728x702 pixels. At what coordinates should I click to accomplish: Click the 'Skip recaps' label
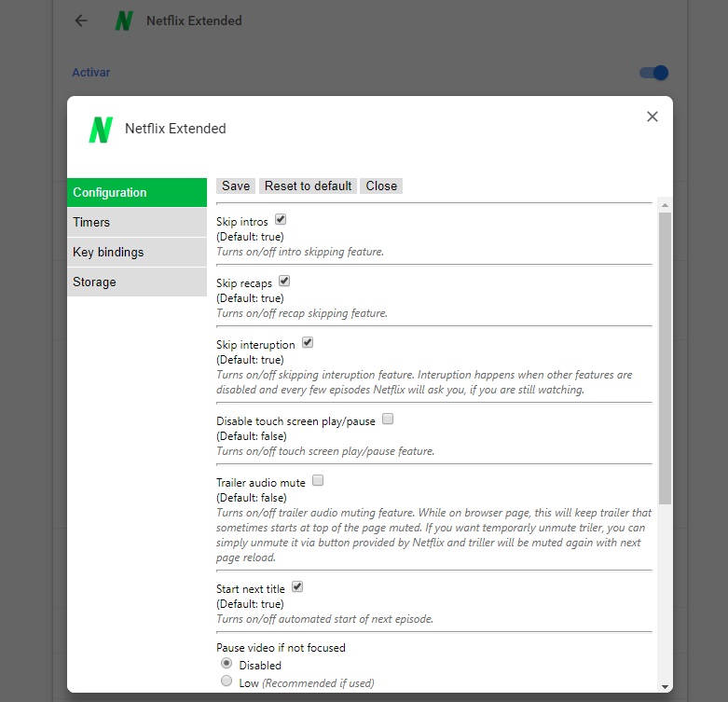(x=243, y=283)
